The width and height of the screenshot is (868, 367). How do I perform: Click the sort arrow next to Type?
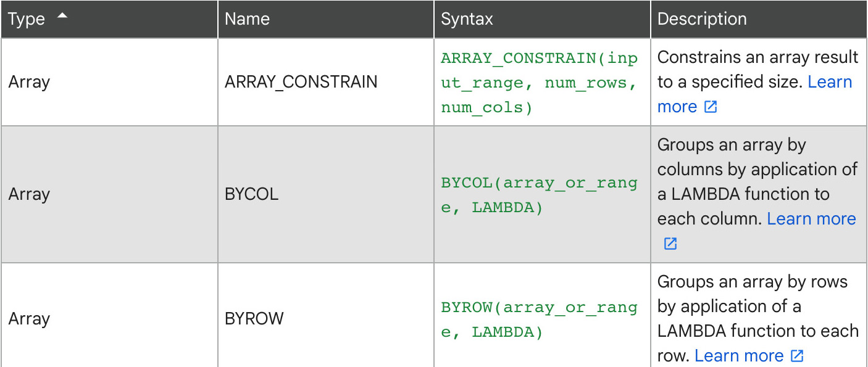tap(62, 17)
